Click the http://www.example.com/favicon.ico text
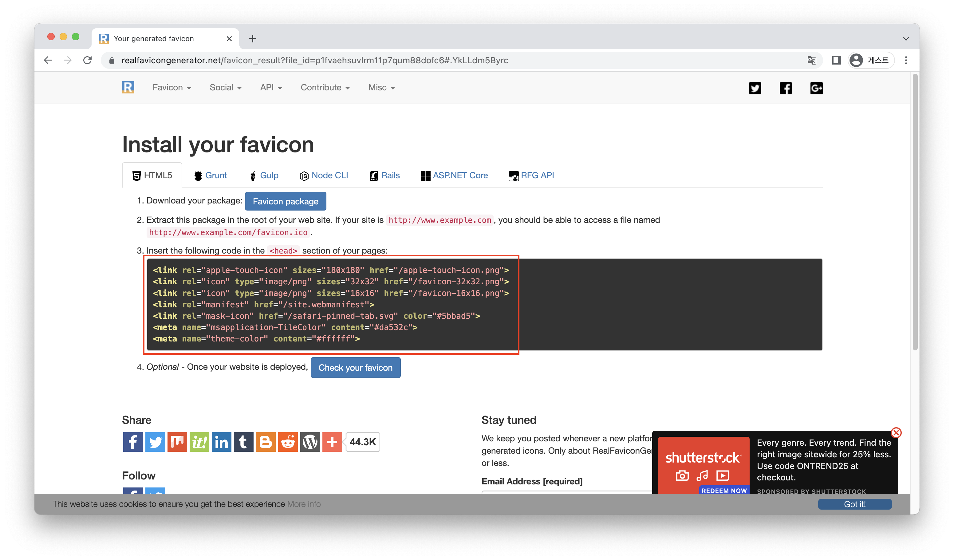The image size is (954, 560). (228, 232)
